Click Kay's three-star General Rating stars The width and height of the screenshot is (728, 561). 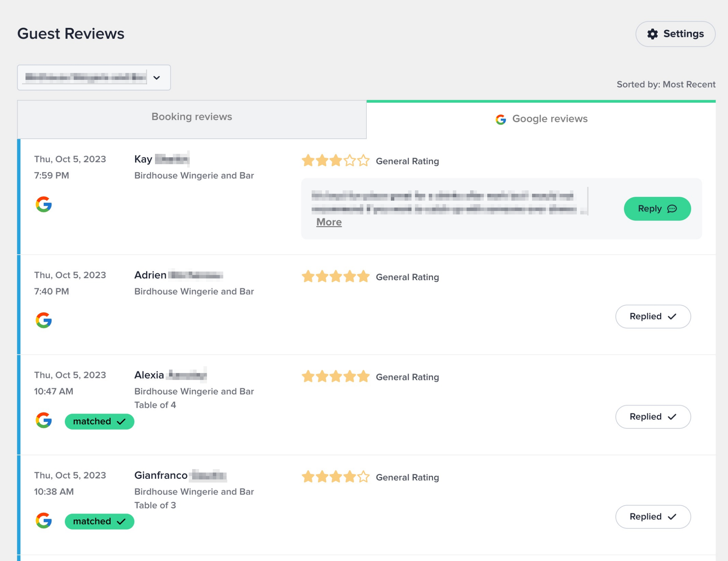click(335, 161)
